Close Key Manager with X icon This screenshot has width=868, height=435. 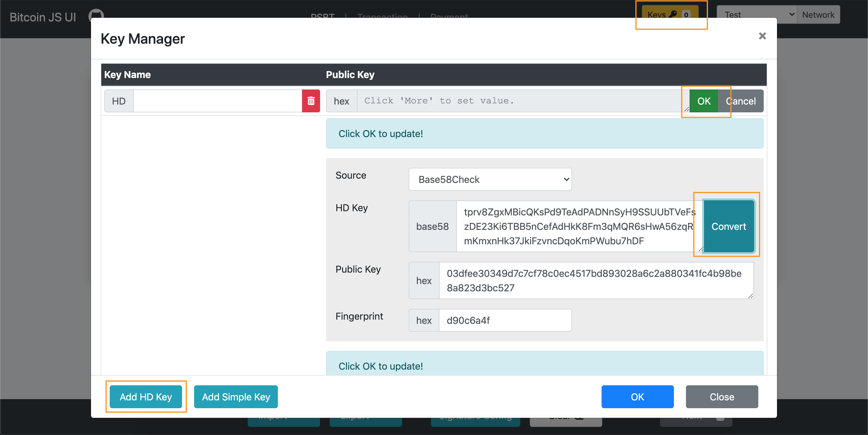762,36
